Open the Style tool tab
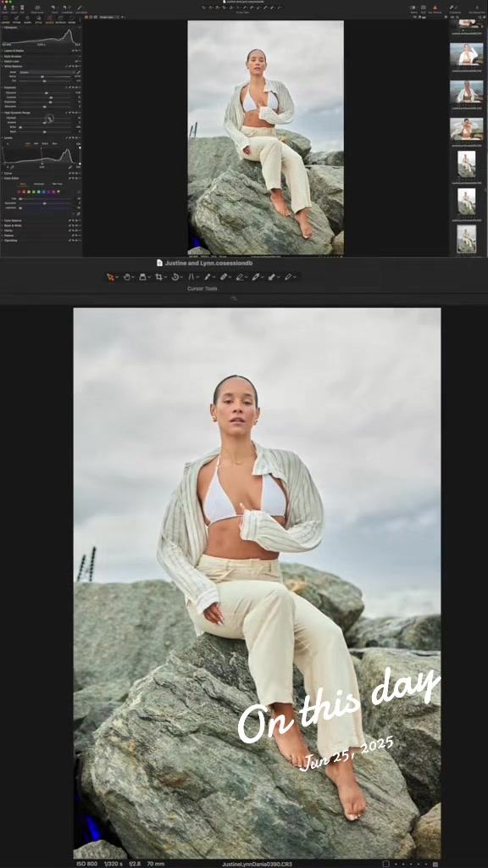Viewport: 488px width, 868px height. [38, 20]
